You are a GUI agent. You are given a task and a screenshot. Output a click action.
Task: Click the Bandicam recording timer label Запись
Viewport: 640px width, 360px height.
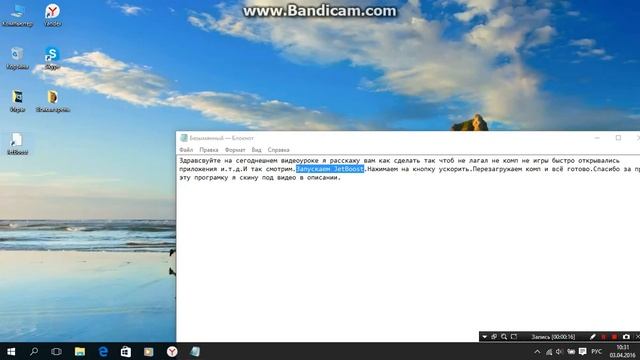pyautogui.click(x=553, y=337)
